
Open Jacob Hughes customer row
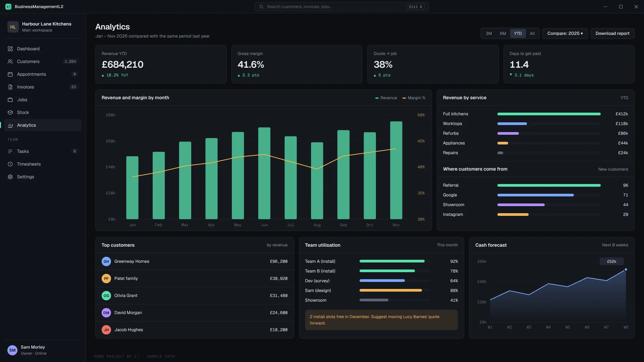click(x=195, y=330)
